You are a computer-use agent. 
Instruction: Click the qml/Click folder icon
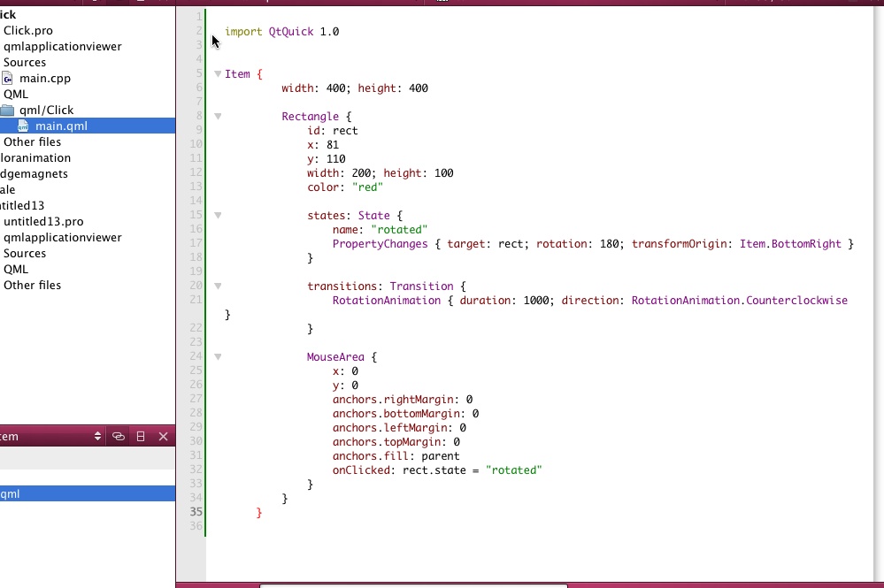(8, 111)
